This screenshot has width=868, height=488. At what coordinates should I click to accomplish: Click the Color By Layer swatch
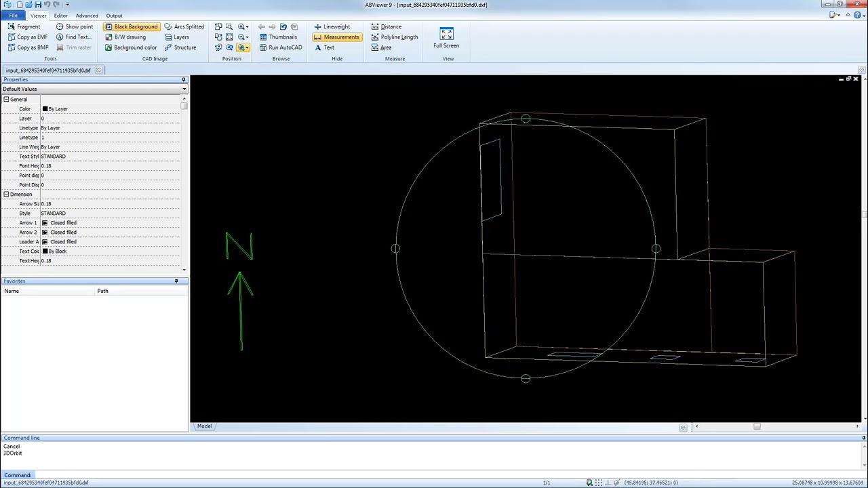point(45,109)
